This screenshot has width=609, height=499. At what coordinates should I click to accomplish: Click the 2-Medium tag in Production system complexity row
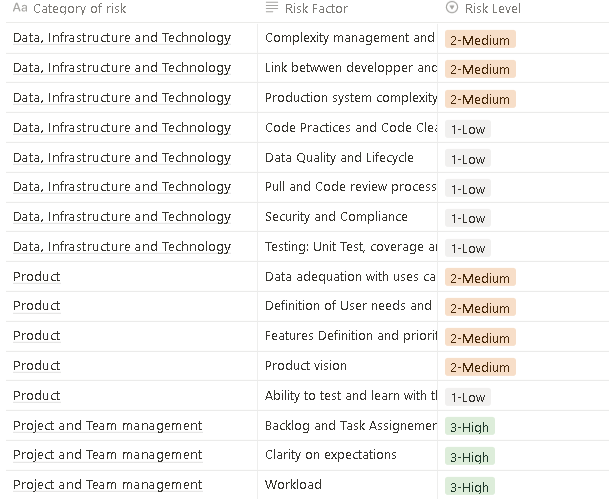(480, 99)
